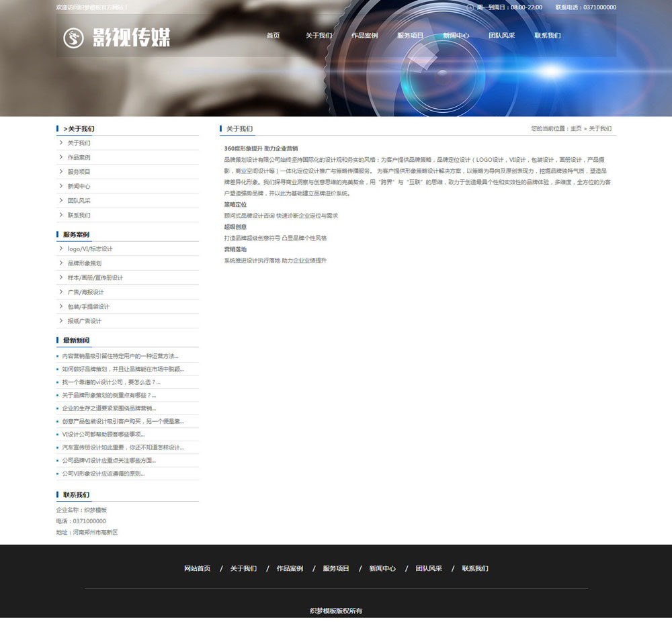Go to 联系我们 in the top navigation
This screenshot has width=672, height=622.
pyautogui.click(x=547, y=36)
